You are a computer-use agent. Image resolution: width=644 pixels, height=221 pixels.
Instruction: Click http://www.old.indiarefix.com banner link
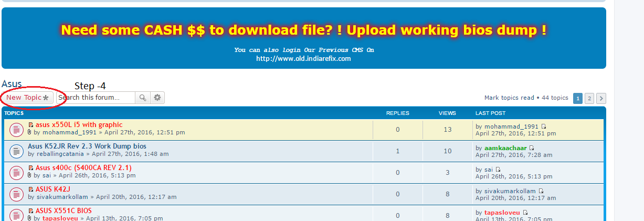tap(303, 59)
